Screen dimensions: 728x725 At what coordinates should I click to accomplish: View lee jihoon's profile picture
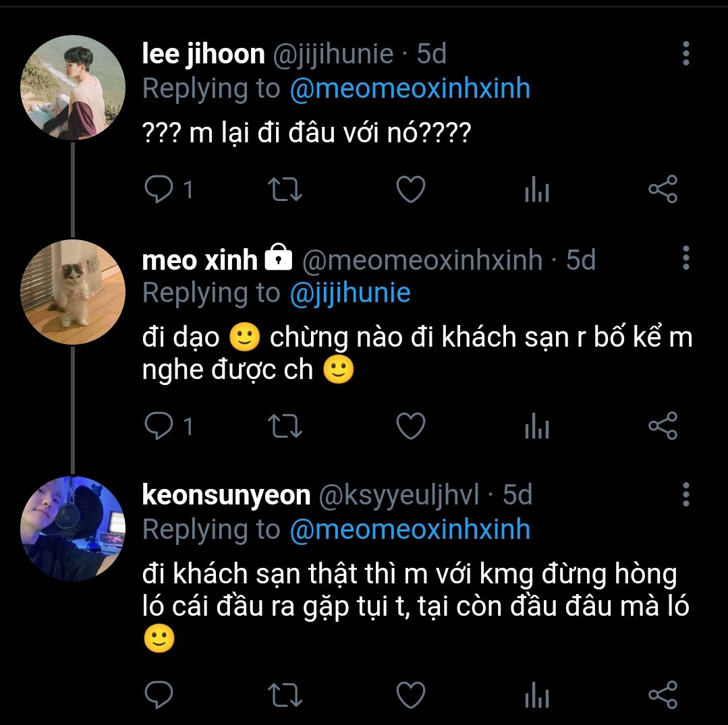click(x=73, y=88)
